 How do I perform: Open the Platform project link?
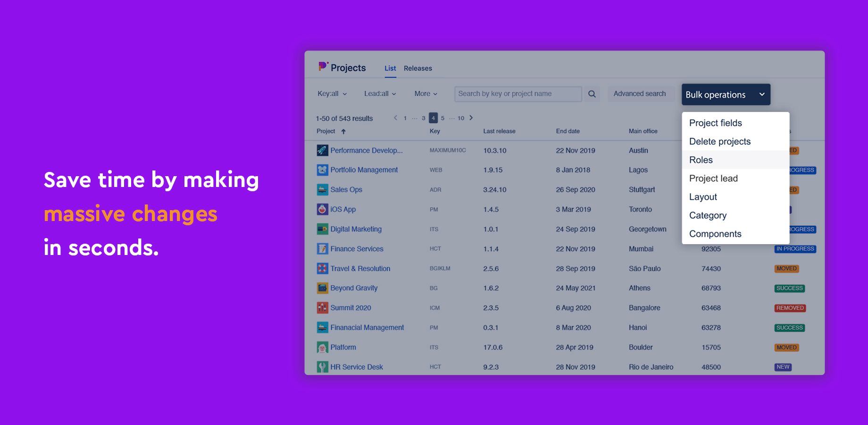(x=343, y=347)
